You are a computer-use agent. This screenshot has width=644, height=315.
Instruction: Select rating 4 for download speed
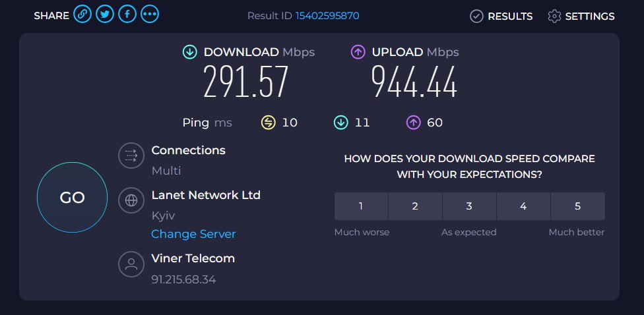click(x=523, y=206)
